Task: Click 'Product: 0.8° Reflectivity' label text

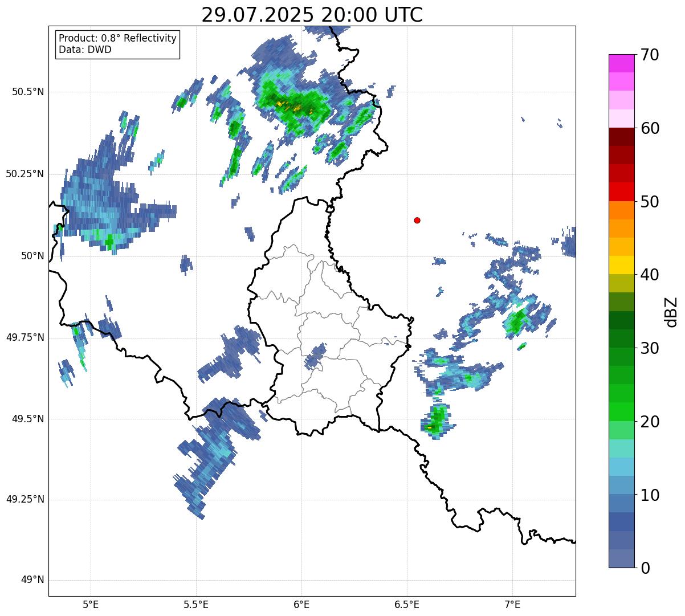Action: 117,38
